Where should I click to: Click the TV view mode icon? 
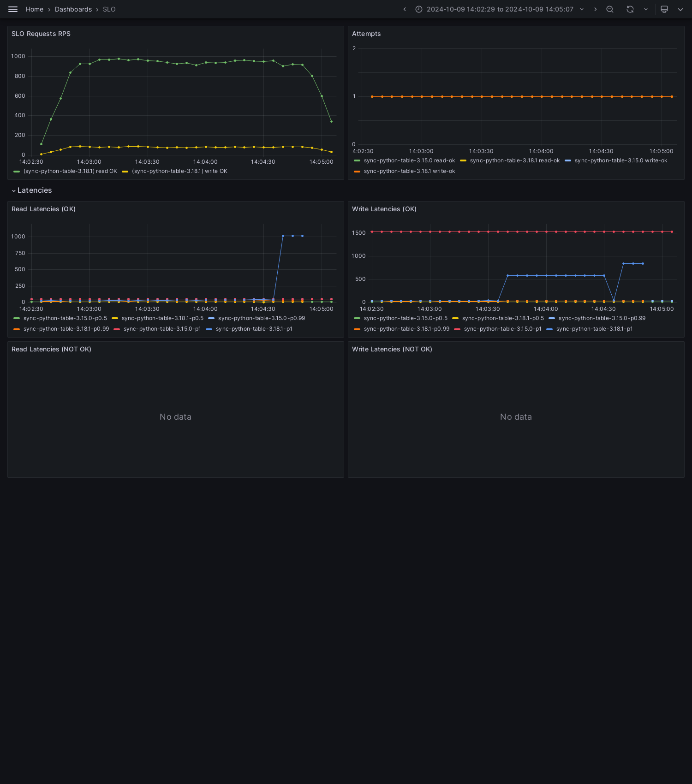[664, 9]
